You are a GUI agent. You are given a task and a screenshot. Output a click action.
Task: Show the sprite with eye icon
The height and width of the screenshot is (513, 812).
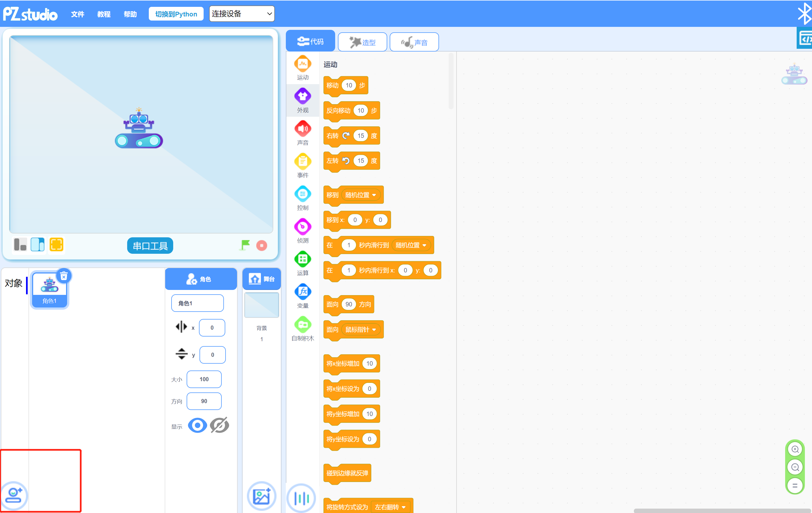coord(197,425)
